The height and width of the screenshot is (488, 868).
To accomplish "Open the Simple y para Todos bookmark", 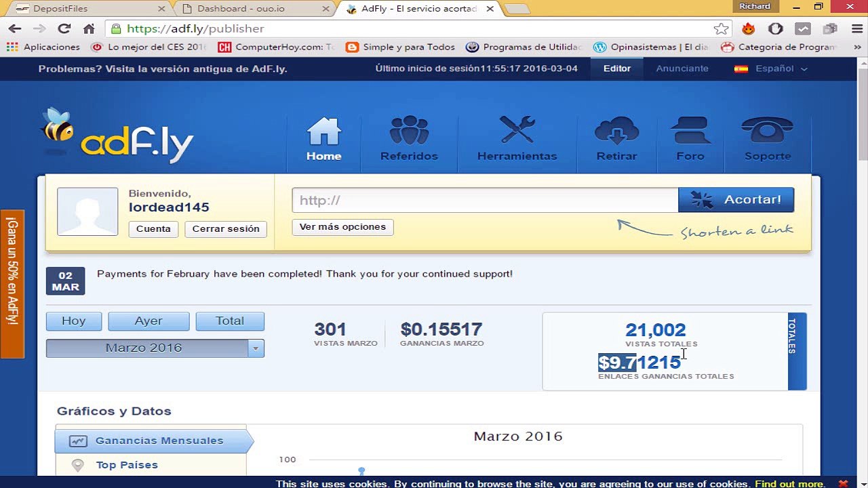I will click(x=400, y=47).
